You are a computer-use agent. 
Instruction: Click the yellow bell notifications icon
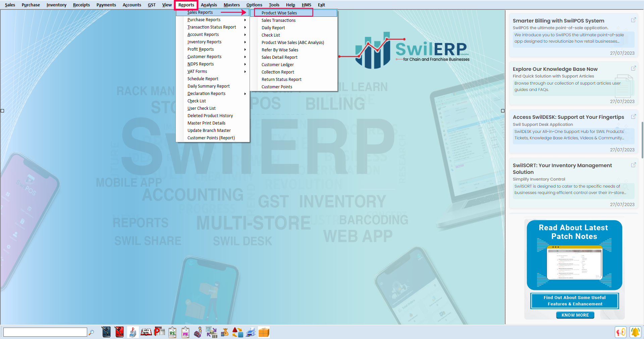coord(635,332)
